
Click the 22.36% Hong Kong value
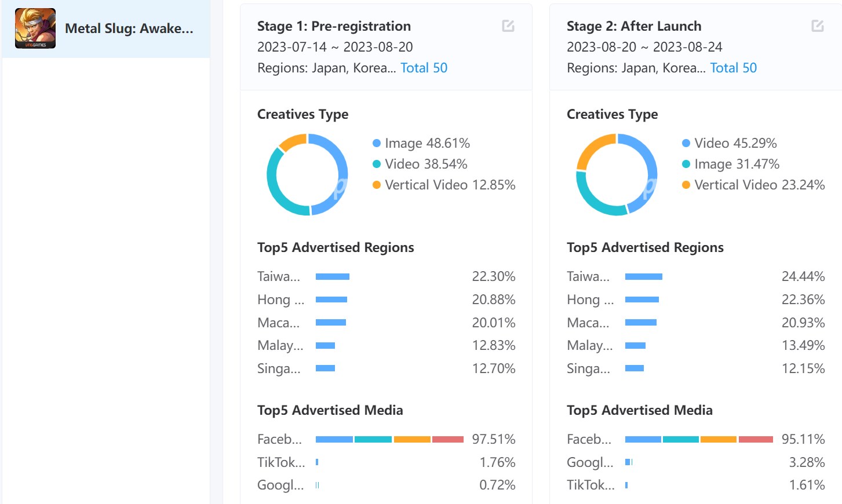tap(803, 300)
